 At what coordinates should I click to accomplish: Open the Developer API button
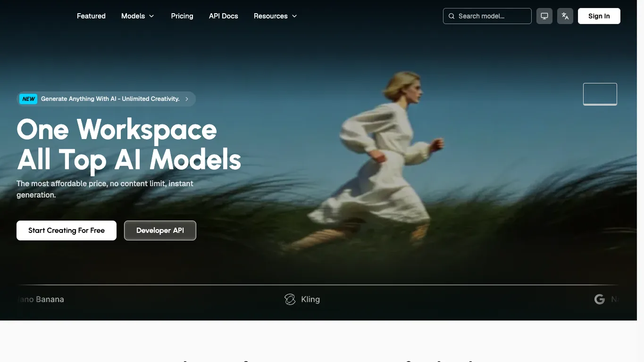(160, 230)
